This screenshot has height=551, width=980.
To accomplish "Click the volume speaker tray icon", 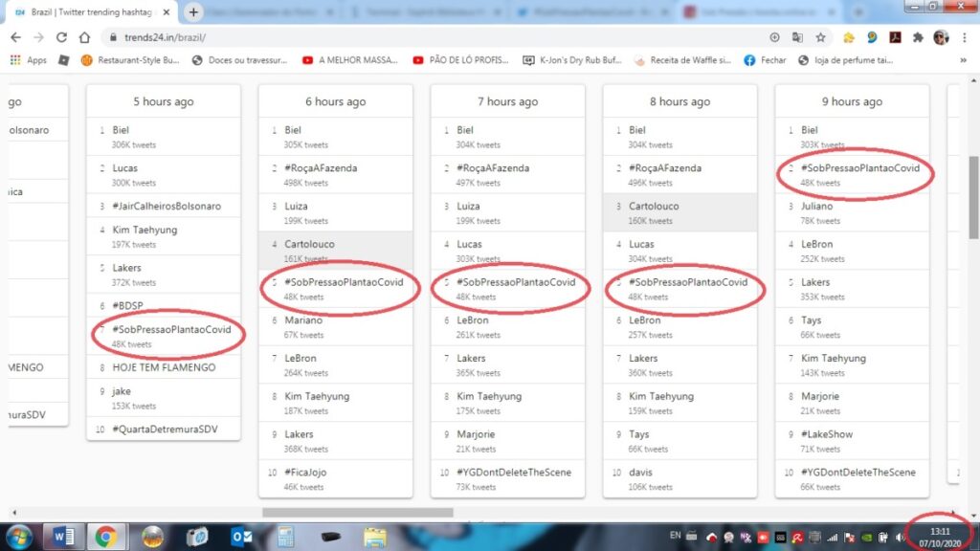I will (900, 538).
